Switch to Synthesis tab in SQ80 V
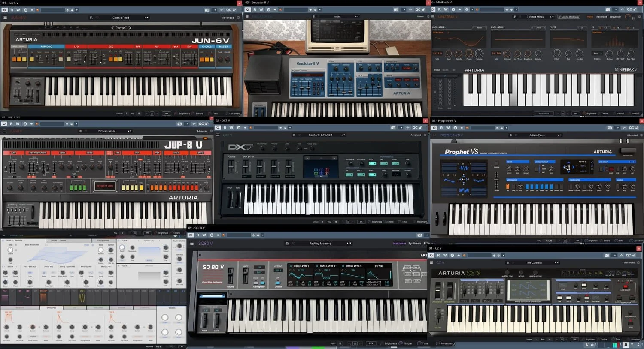This screenshot has height=349, width=644. pos(414,243)
